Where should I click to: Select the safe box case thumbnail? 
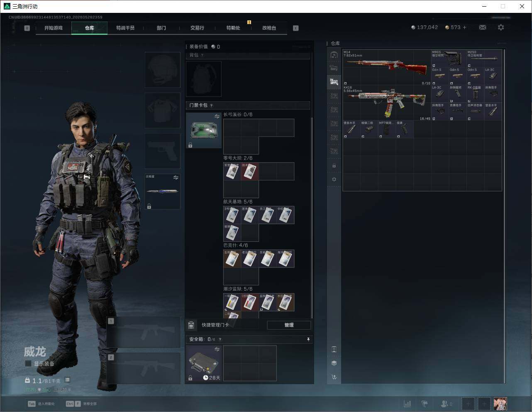(x=204, y=363)
